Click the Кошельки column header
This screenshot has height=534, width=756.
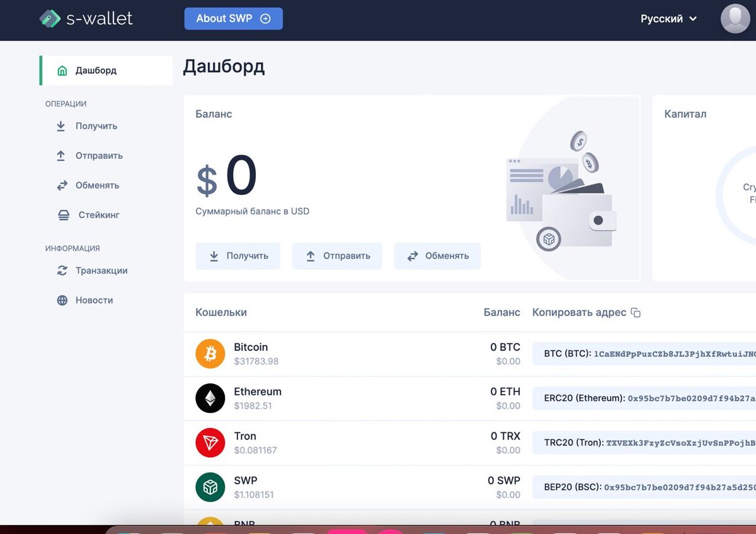[x=221, y=313]
